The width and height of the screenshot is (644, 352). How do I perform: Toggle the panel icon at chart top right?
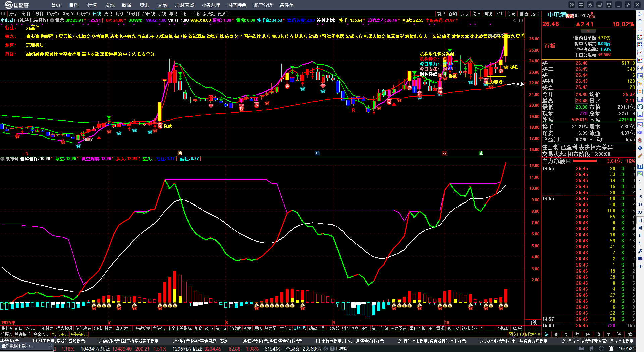[x=521, y=20]
